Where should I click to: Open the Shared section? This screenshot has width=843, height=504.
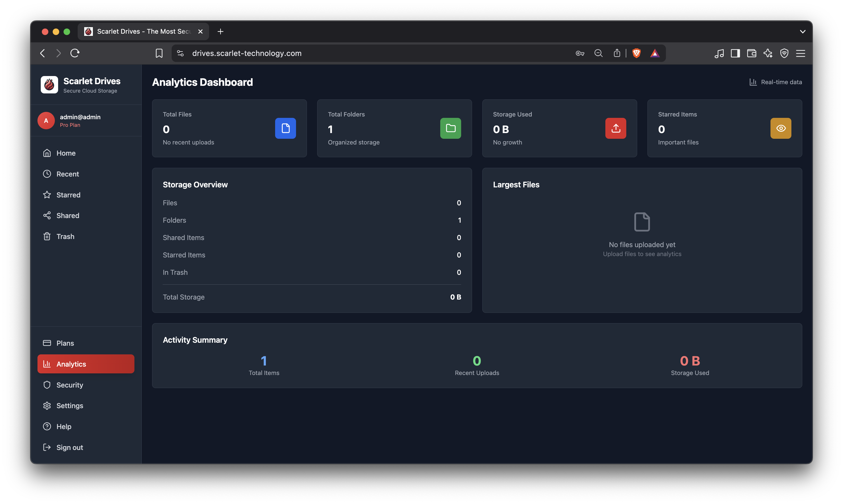point(86,216)
